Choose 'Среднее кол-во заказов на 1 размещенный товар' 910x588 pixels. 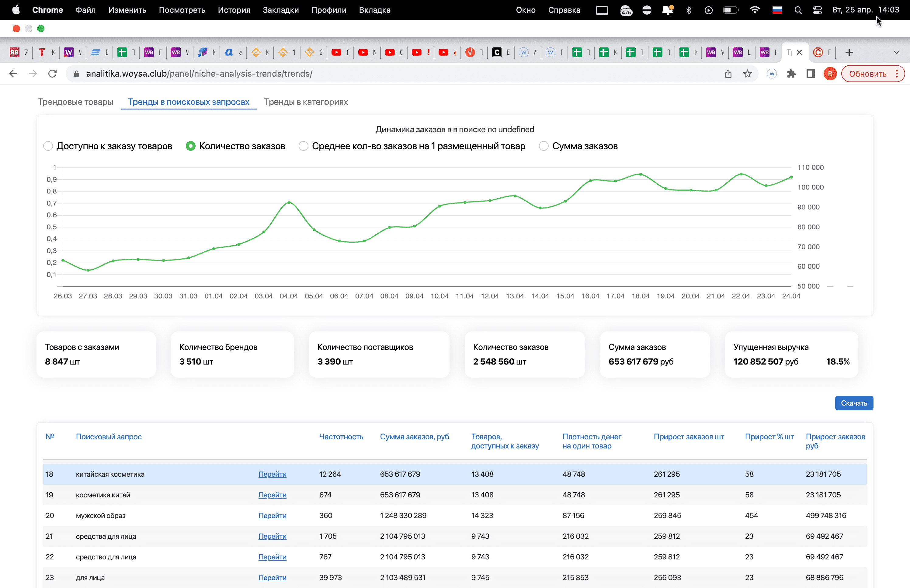303,146
